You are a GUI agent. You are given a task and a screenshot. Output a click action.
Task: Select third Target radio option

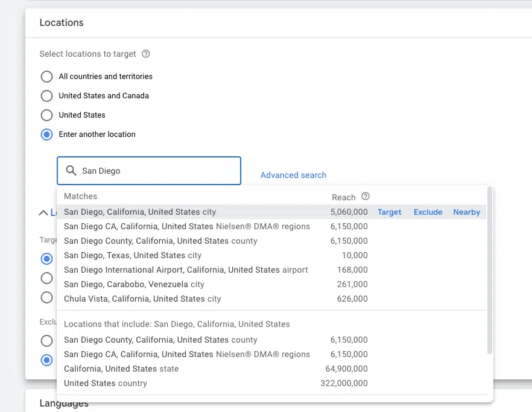tap(46, 297)
